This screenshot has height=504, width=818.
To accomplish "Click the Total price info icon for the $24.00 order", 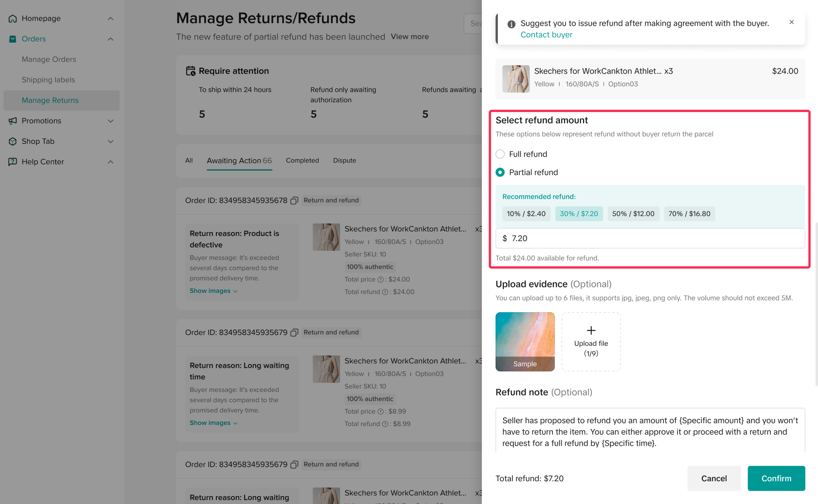I will tap(380, 280).
